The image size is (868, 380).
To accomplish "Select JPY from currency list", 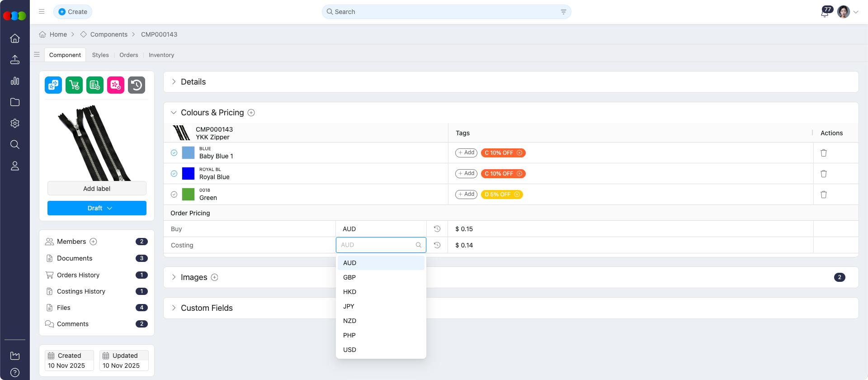I will click(x=381, y=306).
